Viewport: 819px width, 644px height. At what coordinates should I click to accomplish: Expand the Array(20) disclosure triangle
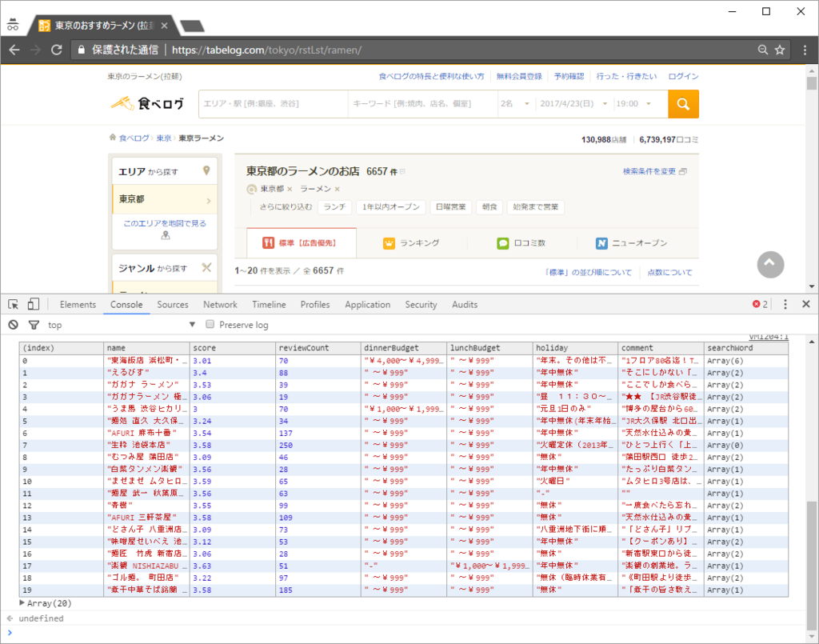(x=22, y=602)
